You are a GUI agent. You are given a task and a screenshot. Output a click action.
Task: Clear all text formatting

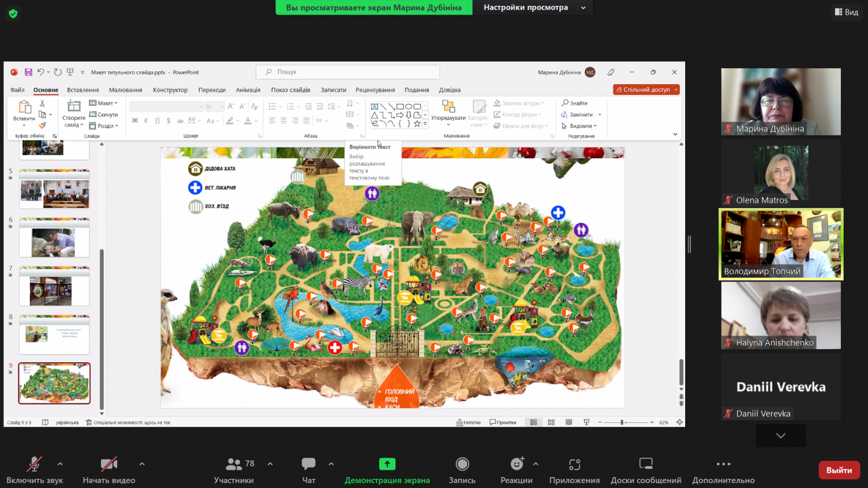[x=254, y=106]
